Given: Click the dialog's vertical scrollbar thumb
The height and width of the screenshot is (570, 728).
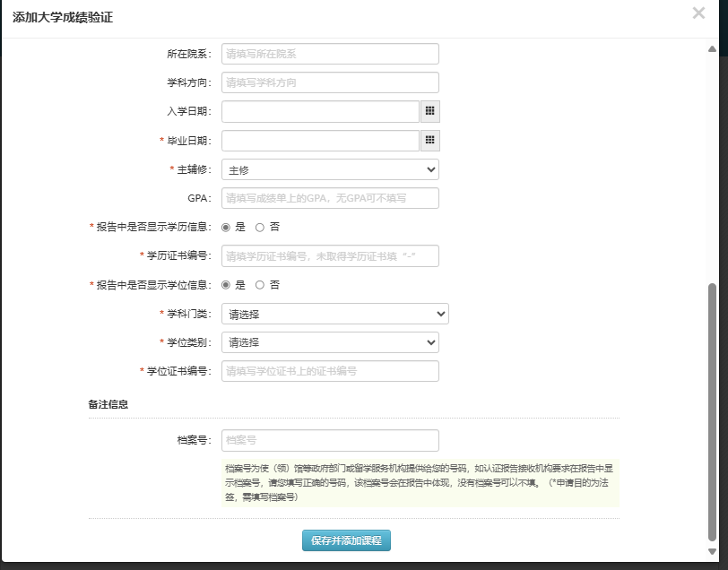Looking at the screenshot, I should [x=713, y=412].
